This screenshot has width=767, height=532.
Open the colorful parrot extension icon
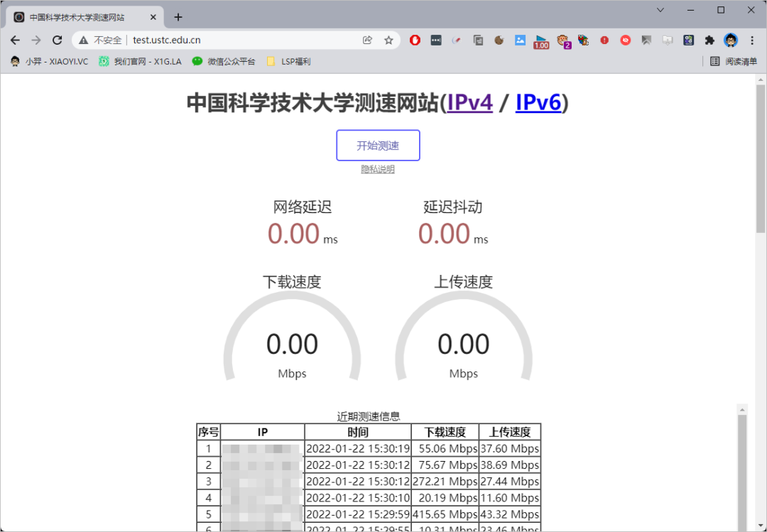pyautogui.click(x=583, y=40)
